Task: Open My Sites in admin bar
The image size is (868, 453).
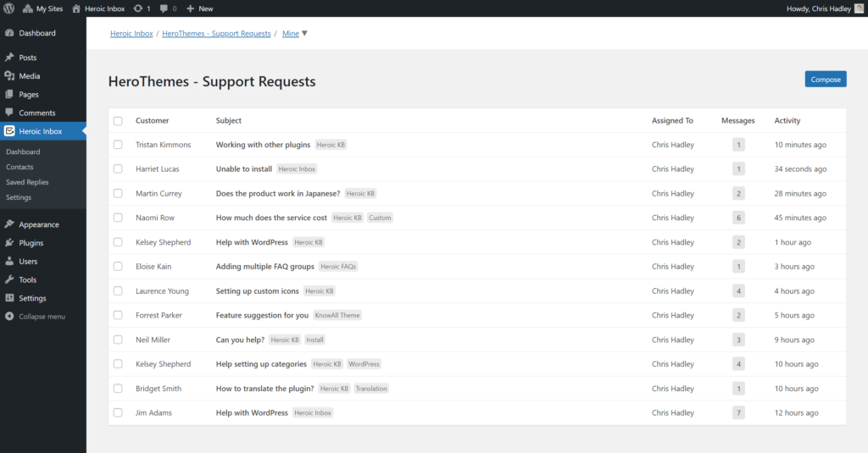Action: click(x=42, y=8)
